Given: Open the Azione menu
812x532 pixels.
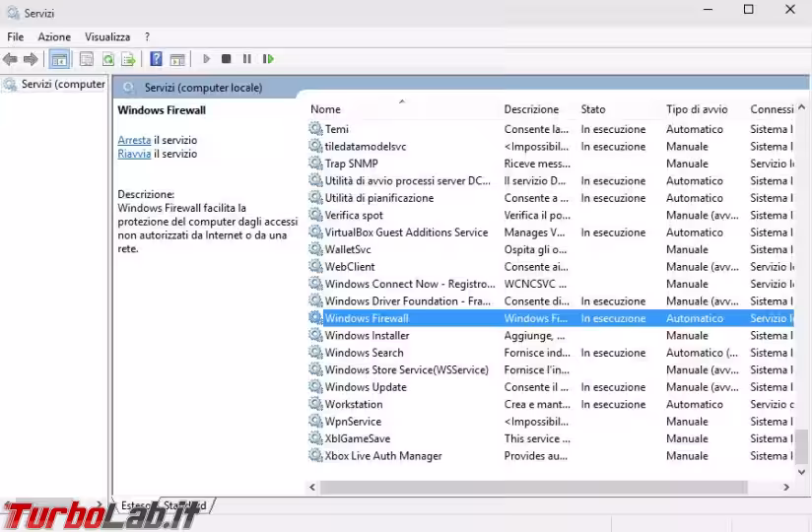Looking at the screenshot, I should tap(54, 36).
